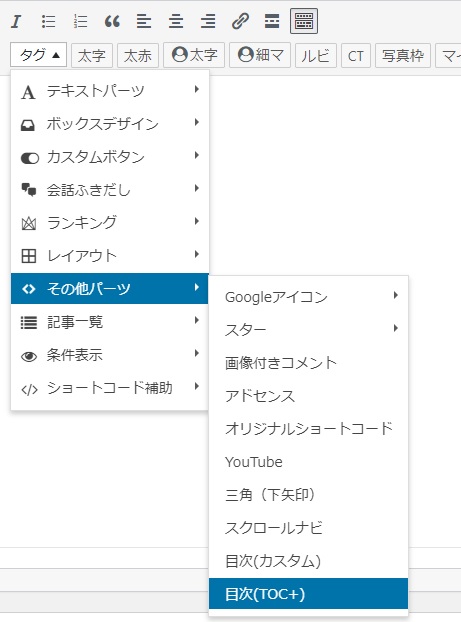Screen dimensions: 461x622
Task: Click the 太赤 quicktag button
Action: click(x=138, y=55)
